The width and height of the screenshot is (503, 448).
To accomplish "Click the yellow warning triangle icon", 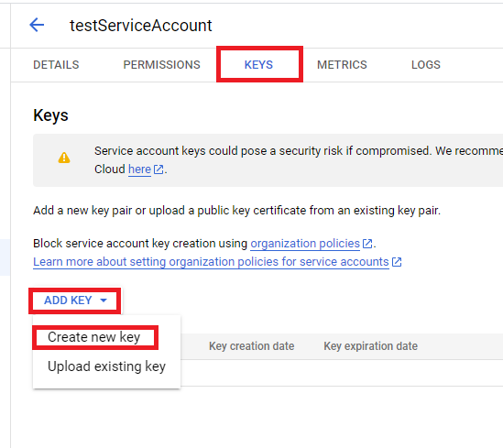I will 64,158.
